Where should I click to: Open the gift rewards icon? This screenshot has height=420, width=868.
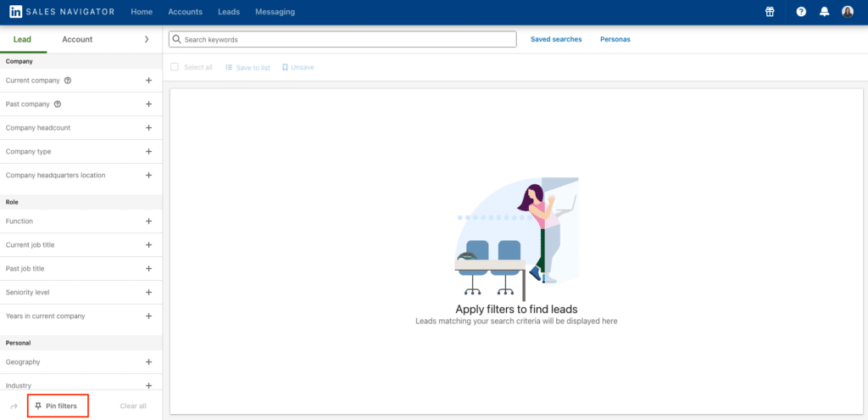point(770,12)
